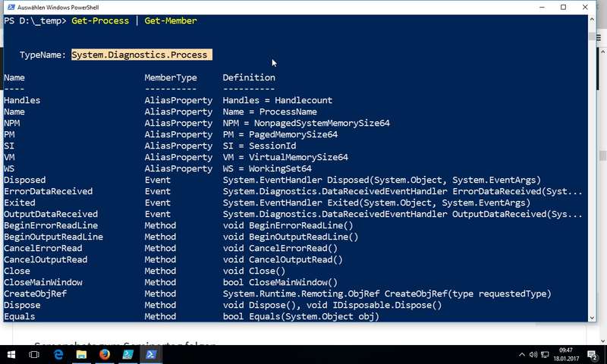Open File Explorer from the taskbar
Screen dimensions: 607x364
point(81,354)
